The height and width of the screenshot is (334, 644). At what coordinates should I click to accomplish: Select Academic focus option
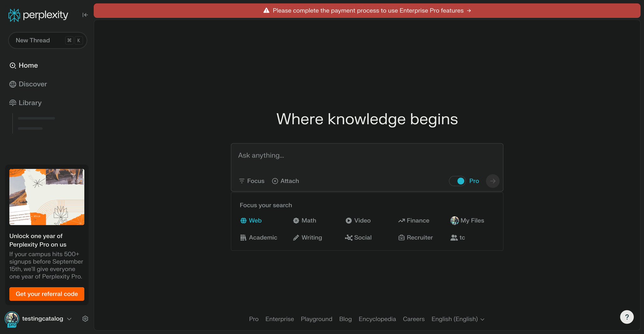click(x=258, y=238)
